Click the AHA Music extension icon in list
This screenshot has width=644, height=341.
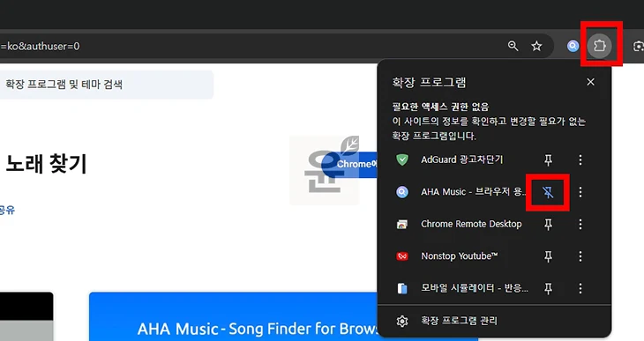402,192
